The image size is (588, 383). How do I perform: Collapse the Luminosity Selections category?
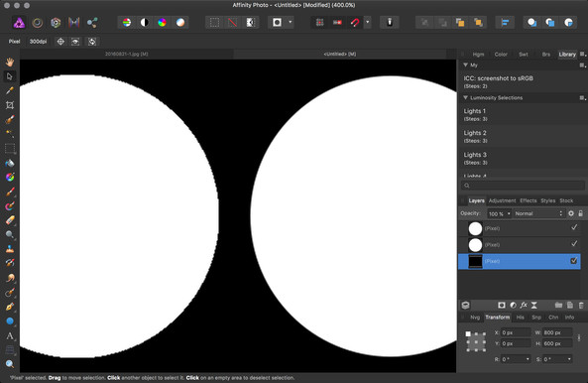click(x=465, y=98)
